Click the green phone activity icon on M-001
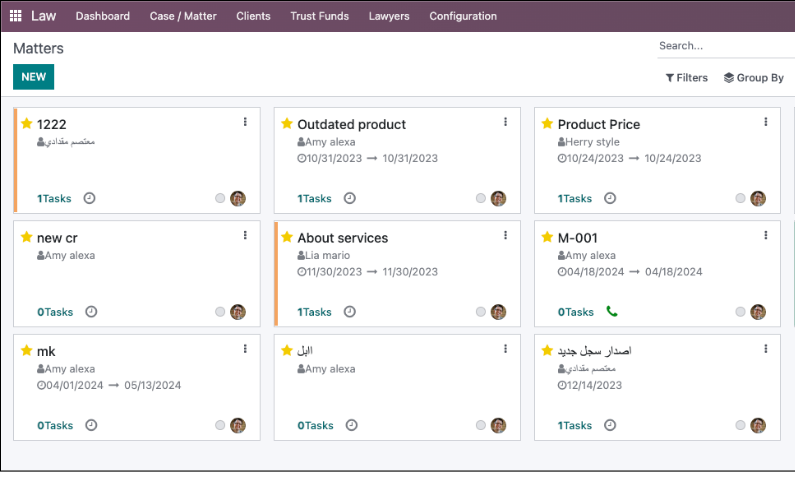The image size is (795, 501). tap(612, 312)
